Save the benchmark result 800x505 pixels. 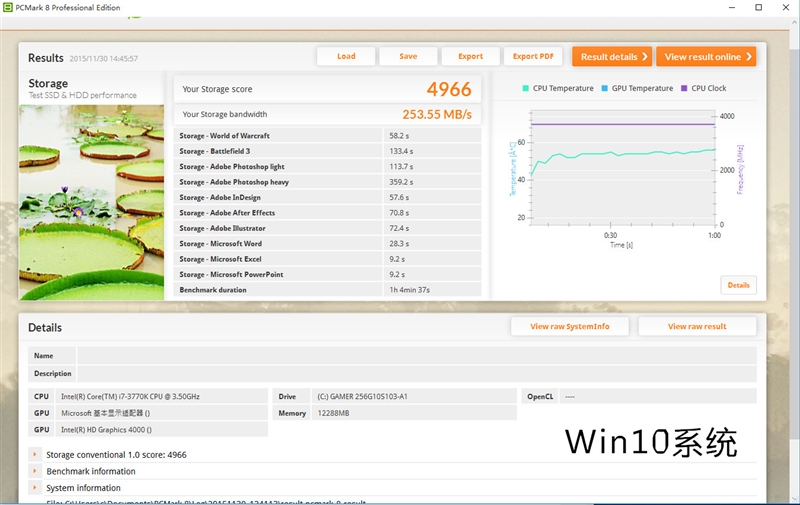pyautogui.click(x=408, y=57)
